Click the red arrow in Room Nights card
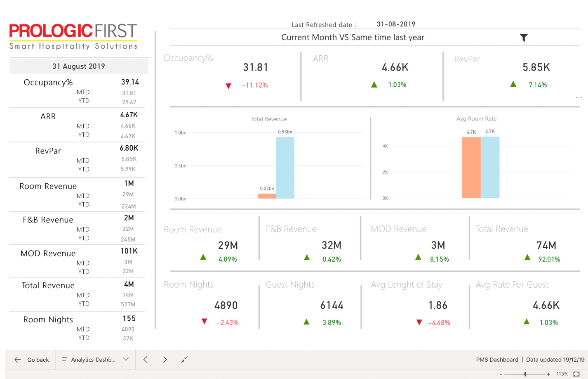The width and height of the screenshot is (588, 379). pyautogui.click(x=204, y=321)
